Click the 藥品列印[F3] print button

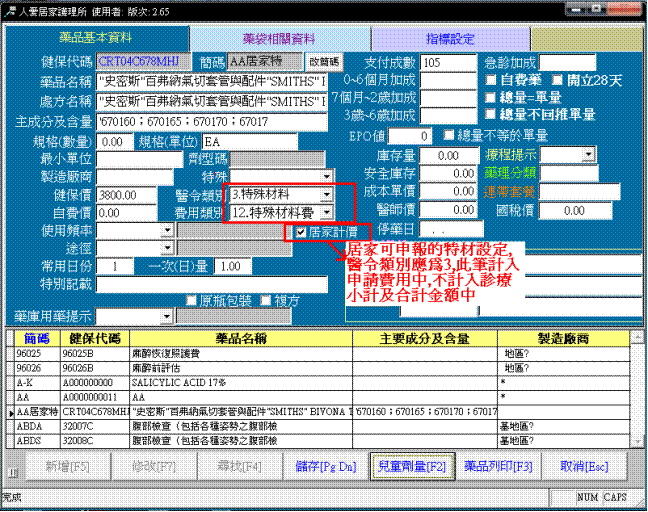(496, 466)
